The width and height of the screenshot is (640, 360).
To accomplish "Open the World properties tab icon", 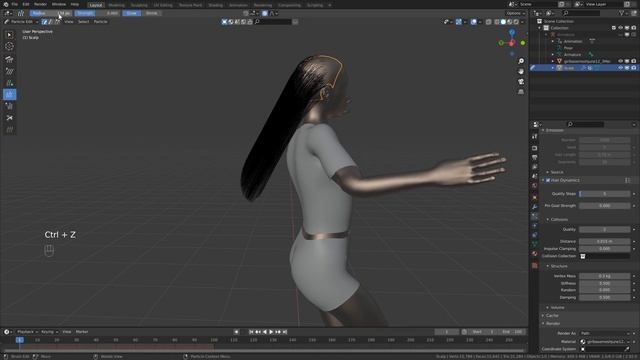I will pyautogui.click(x=535, y=186).
